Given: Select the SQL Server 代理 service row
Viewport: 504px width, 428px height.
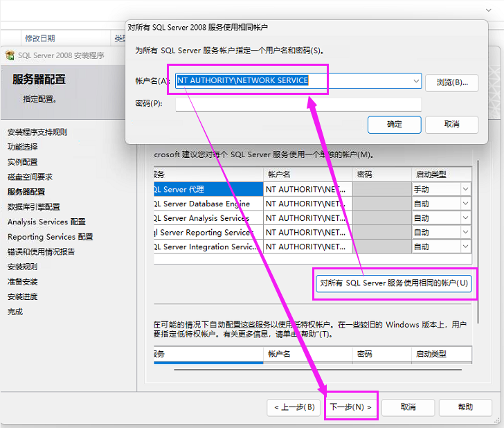Looking at the screenshot, I should point(208,189).
